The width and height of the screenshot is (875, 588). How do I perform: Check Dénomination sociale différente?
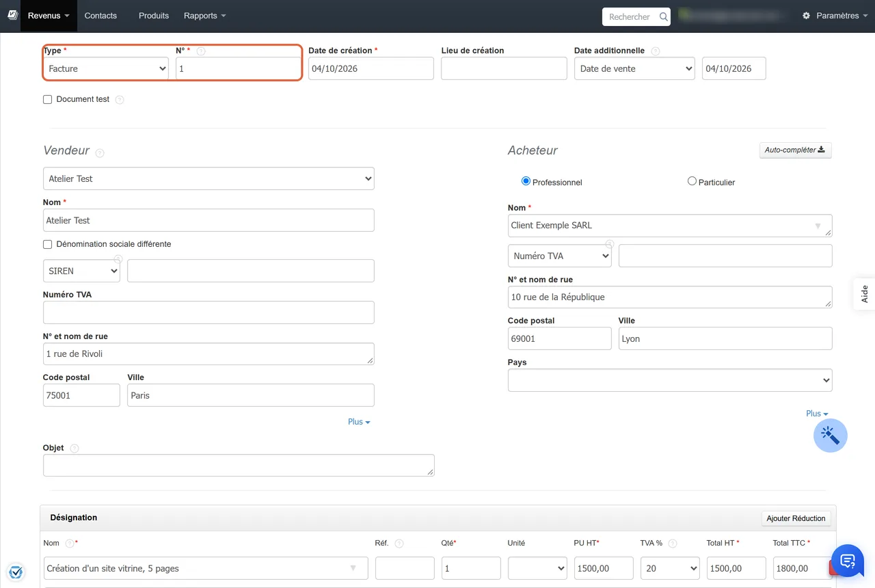(48, 245)
